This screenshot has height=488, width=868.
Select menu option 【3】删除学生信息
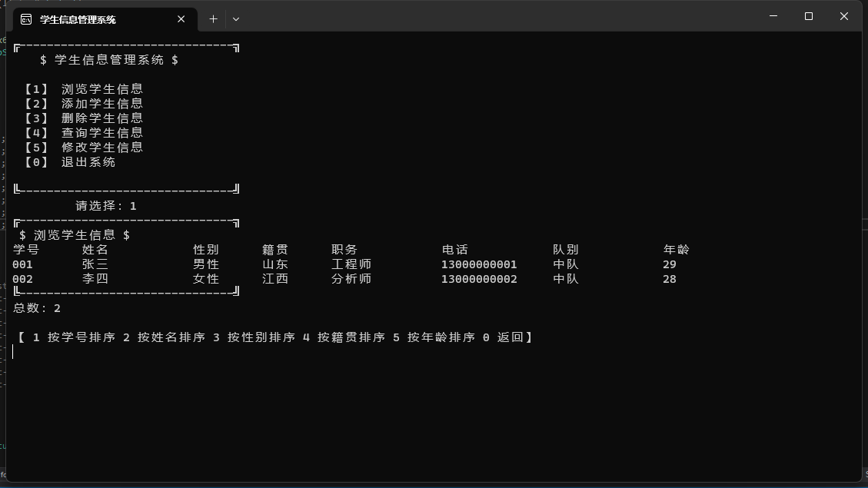coord(85,118)
